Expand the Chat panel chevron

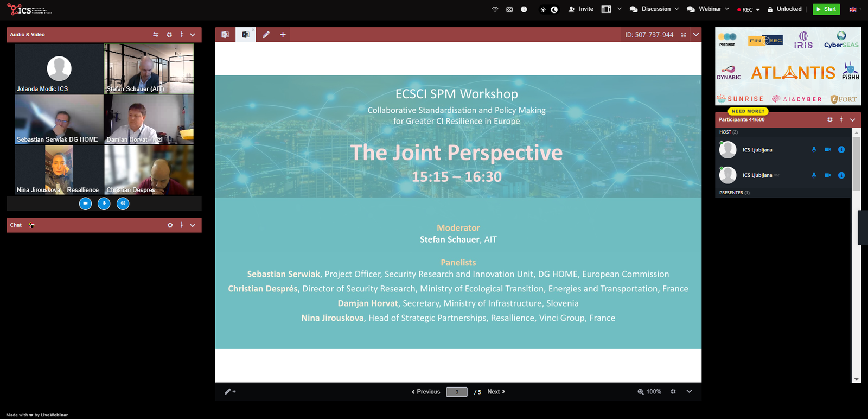pyautogui.click(x=193, y=225)
